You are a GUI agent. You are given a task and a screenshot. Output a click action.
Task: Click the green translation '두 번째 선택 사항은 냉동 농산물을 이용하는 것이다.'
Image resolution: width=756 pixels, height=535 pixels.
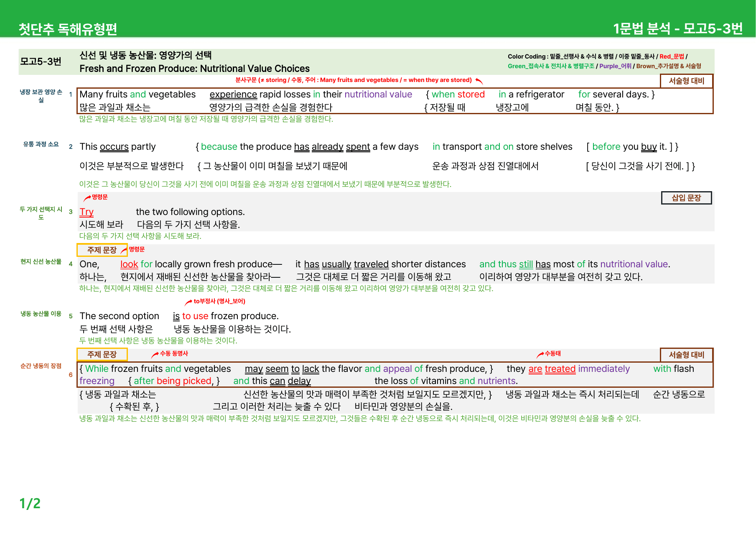(x=158, y=341)
